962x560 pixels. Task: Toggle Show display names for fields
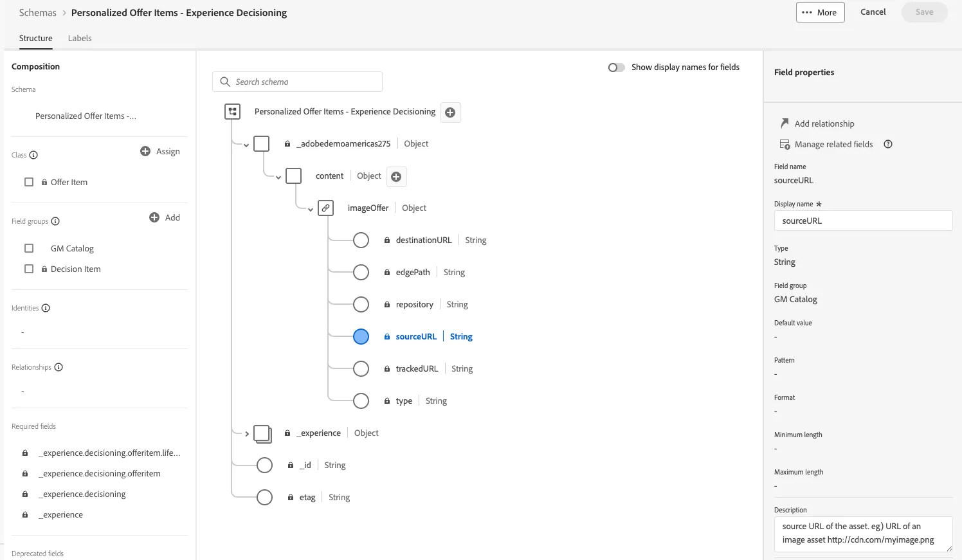click(616, 68)
